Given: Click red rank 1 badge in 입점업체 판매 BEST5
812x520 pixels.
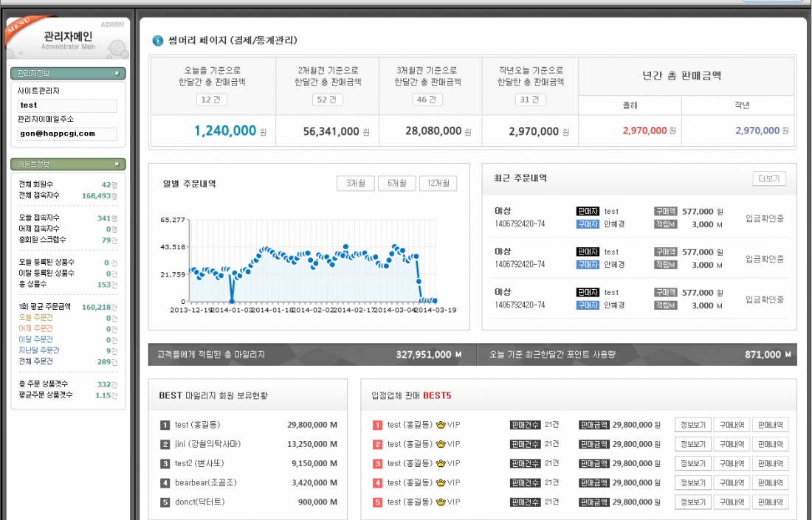Looking at the screenshot, I should coord(377,425).
